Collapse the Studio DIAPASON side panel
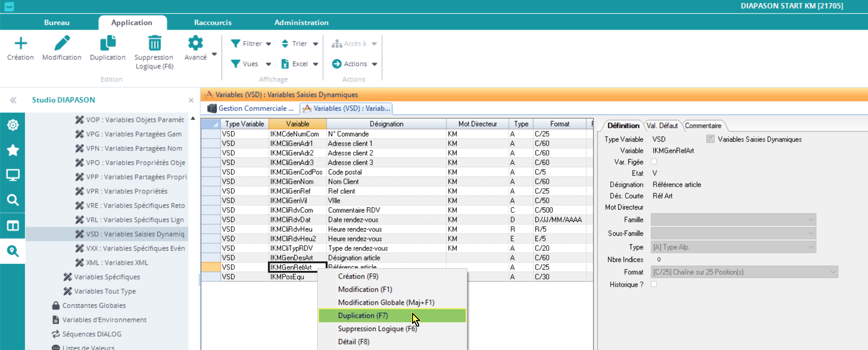This screenshot has height=350, width=868. 13,100
